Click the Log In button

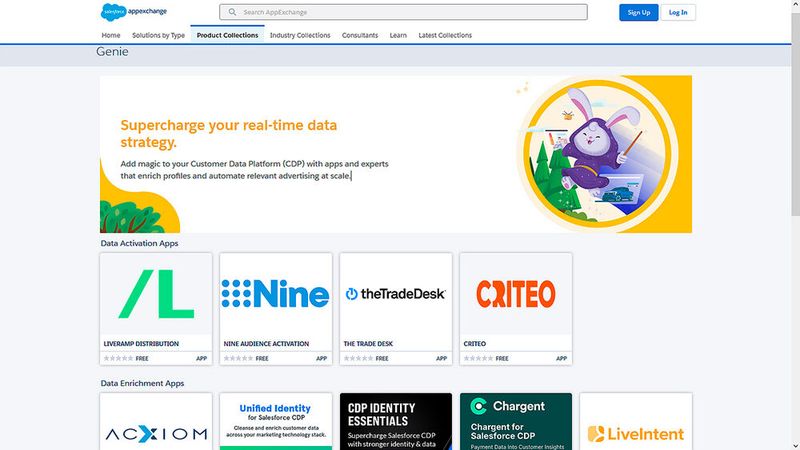point(678,12)
